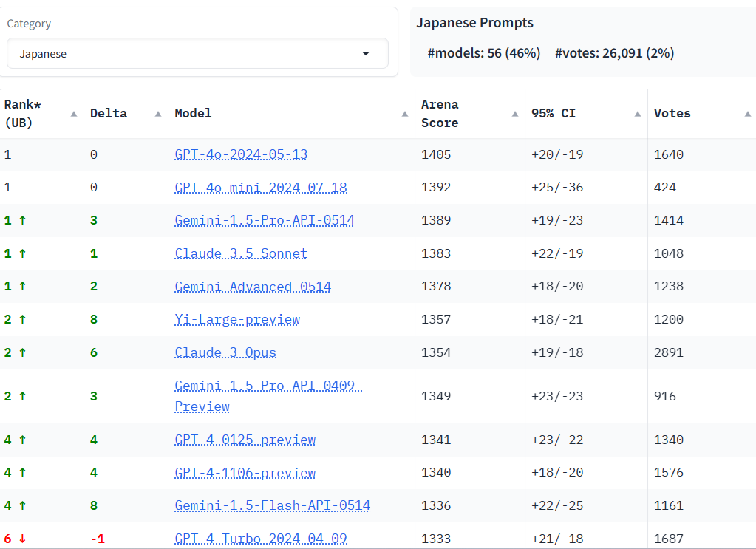The height and width of the screenshot is (549, 756).
Task: Open GPT-4o-2024-05-13 model link
Action: (241, 155)
